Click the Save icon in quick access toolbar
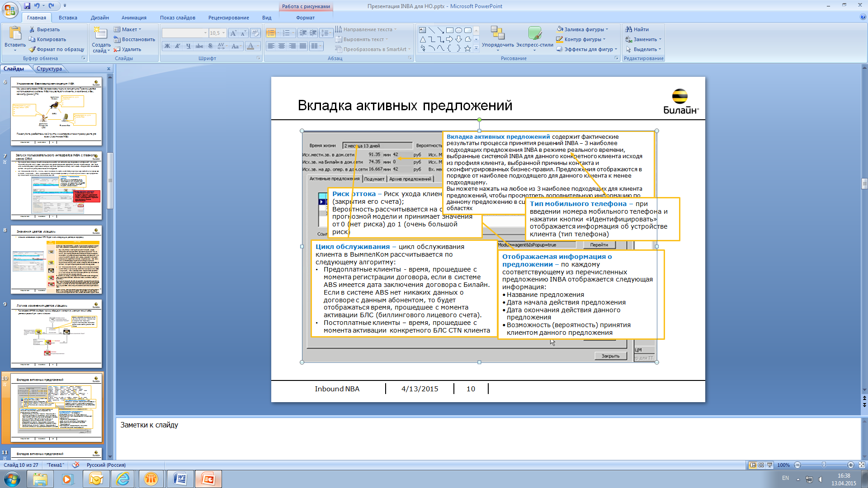The image size is (868, 488). coord(27,6)
